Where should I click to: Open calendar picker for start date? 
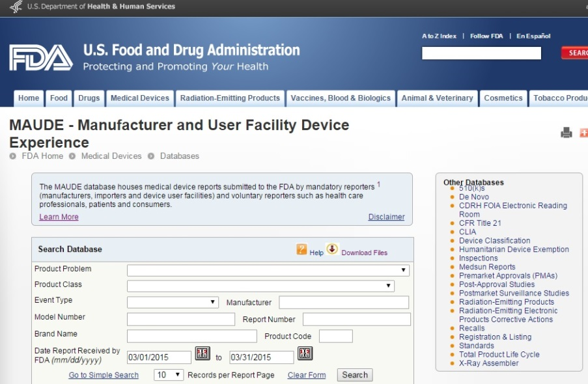[x=203, y=353]
